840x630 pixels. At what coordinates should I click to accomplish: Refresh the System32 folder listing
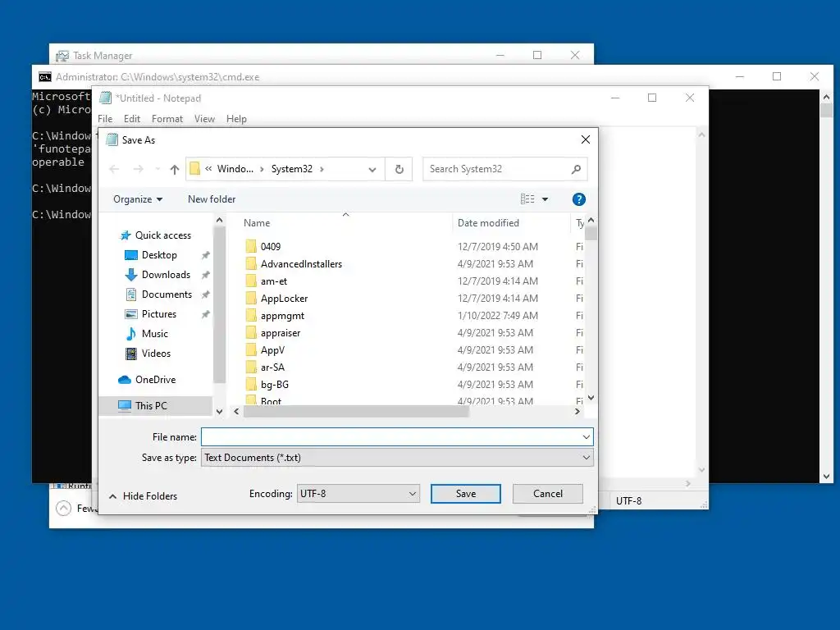399,169
